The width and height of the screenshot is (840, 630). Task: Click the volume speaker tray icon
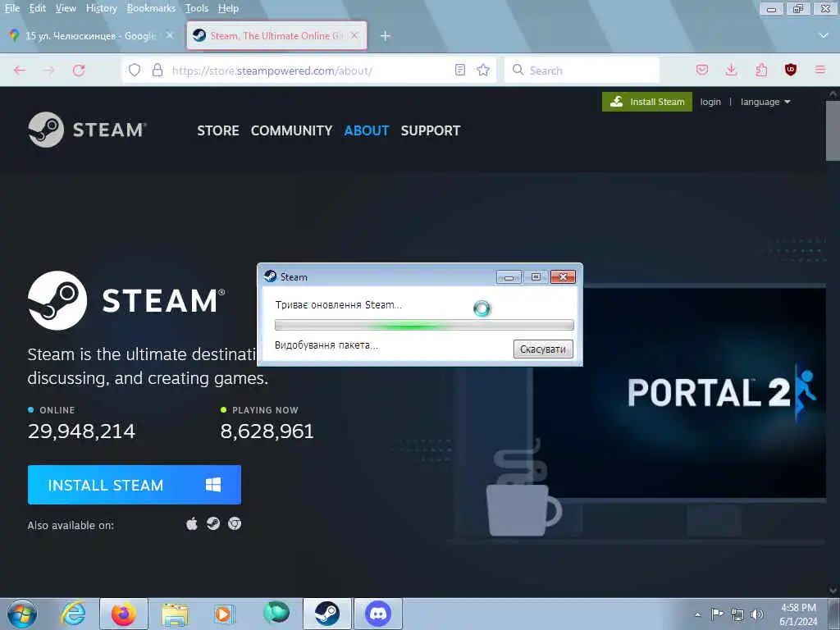pos(757,614)
